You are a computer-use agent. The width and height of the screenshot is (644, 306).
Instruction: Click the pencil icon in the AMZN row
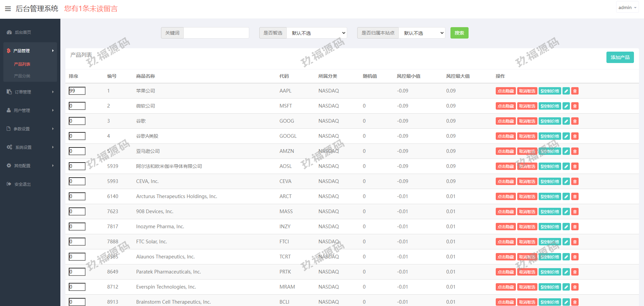point(566,151)
